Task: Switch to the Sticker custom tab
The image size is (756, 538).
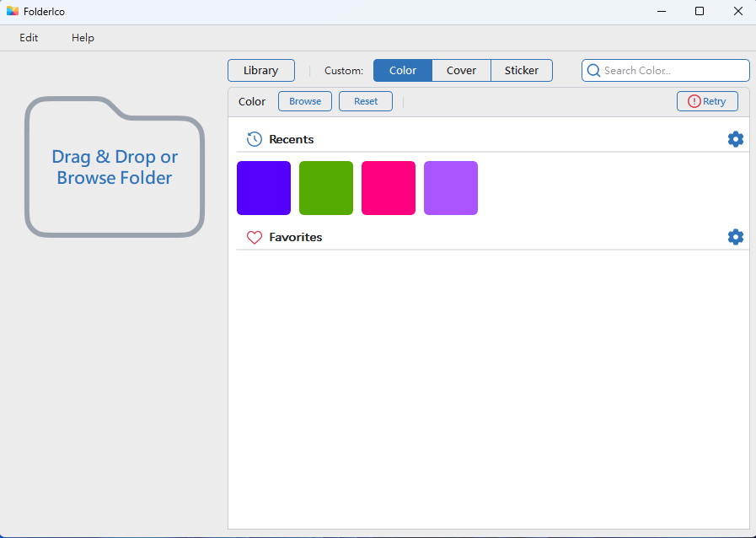Action: (x=522, y=71)
